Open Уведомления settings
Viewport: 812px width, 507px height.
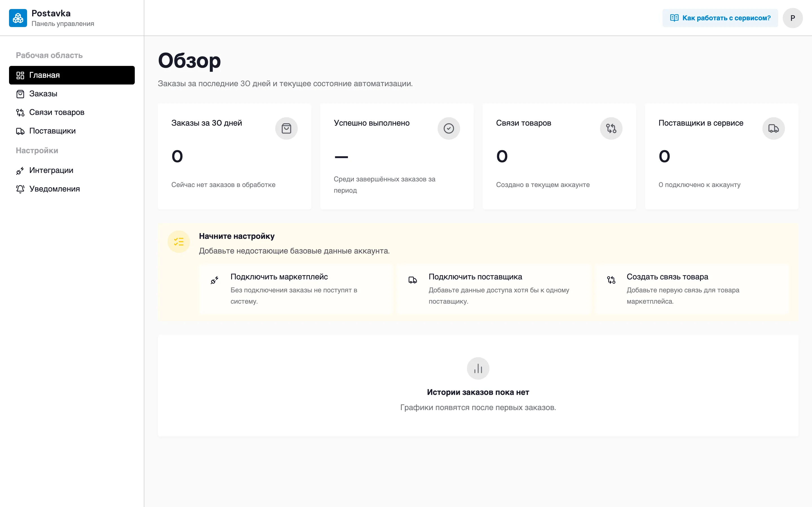(72, 189)
